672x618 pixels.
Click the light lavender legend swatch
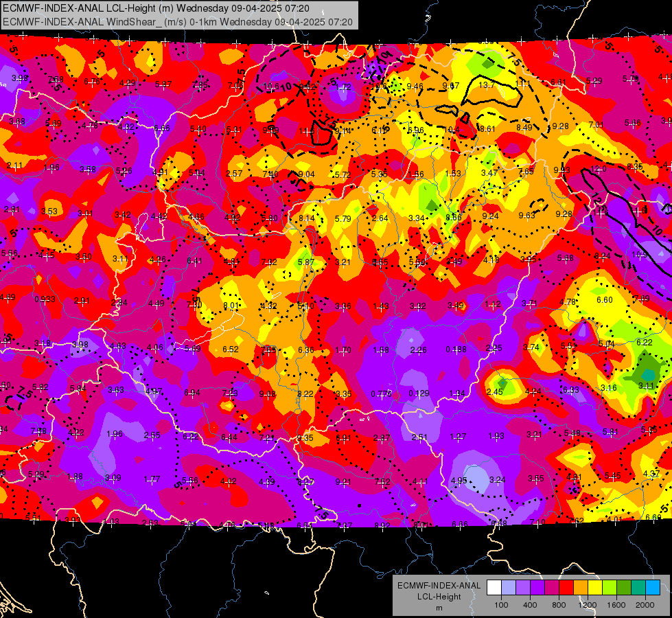[509, 588]
